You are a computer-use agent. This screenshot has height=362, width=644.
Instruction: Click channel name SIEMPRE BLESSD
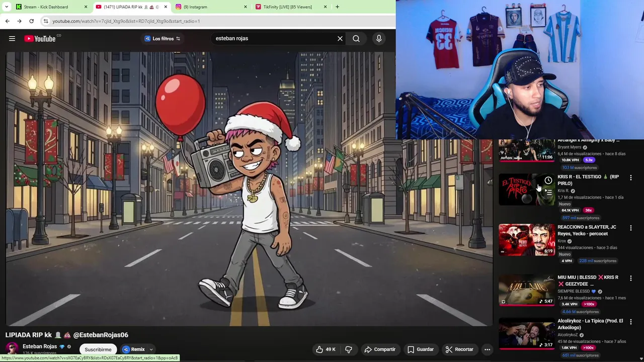click(x=574, y=292)
